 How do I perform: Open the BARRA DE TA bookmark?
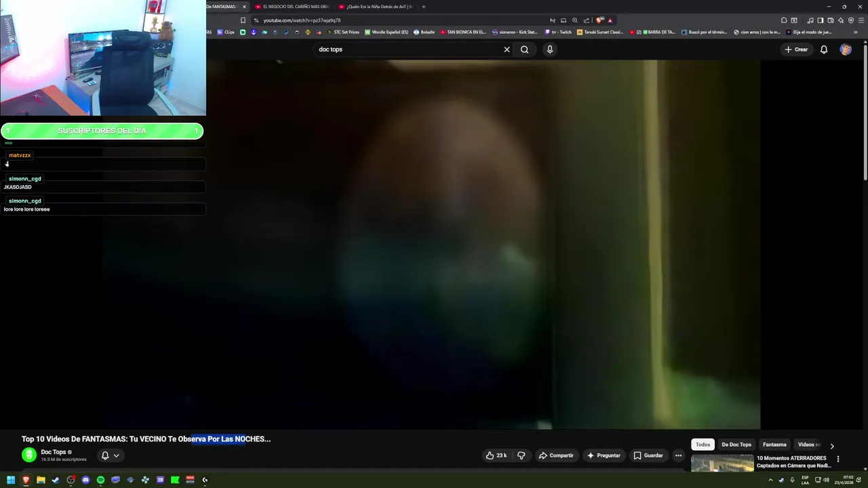coord(652,32)
